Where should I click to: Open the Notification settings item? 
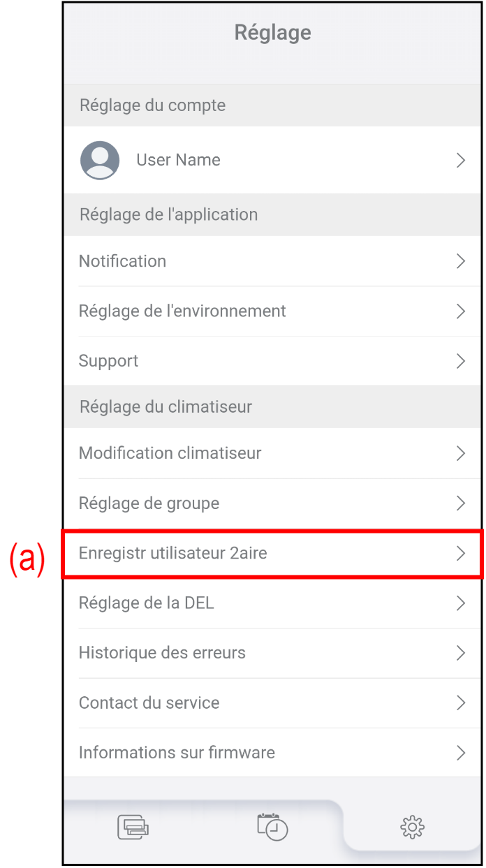122,261
